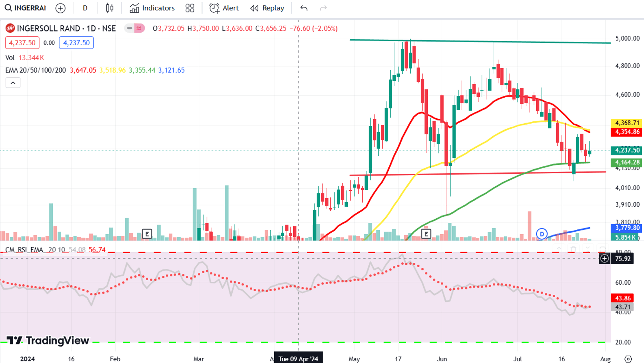This screenshot has height=363, width=644.
Task: Click the dividend D marker near July
Action: point(542,234)
